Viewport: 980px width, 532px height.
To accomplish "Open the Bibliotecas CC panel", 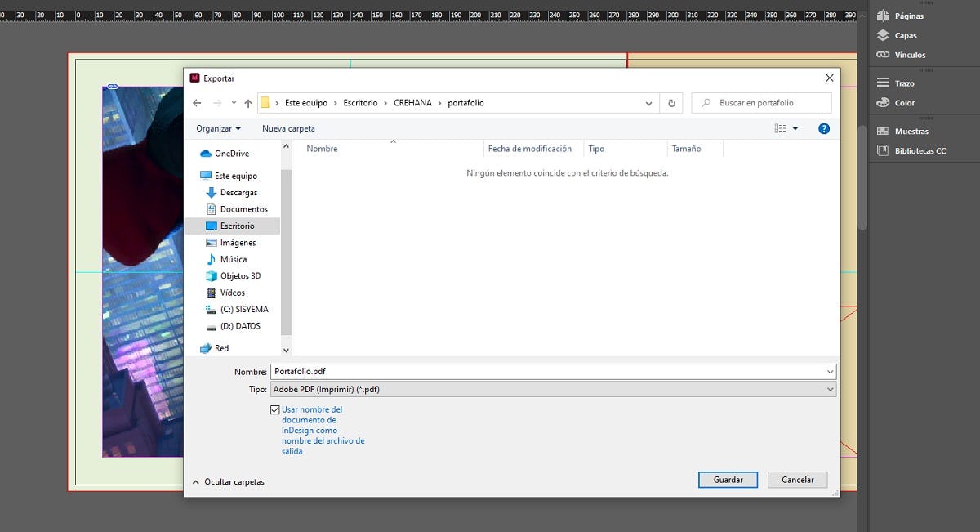I will click(x=883, y=150).
